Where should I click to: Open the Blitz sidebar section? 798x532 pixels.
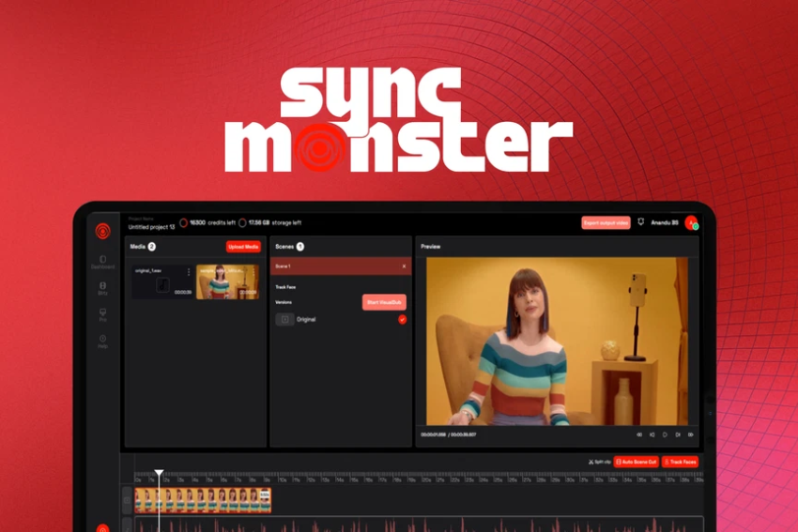pyautogui.click(x=103, y=288)
